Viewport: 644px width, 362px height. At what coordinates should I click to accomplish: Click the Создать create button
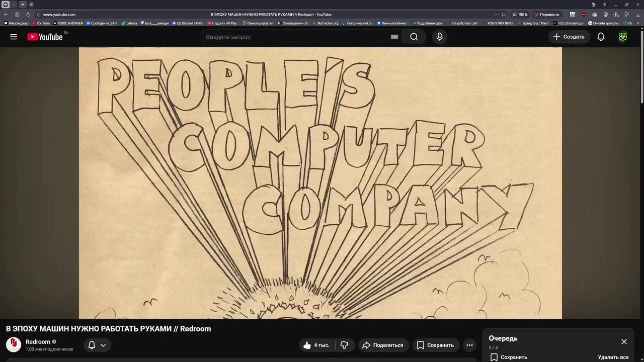coord(569,37)
